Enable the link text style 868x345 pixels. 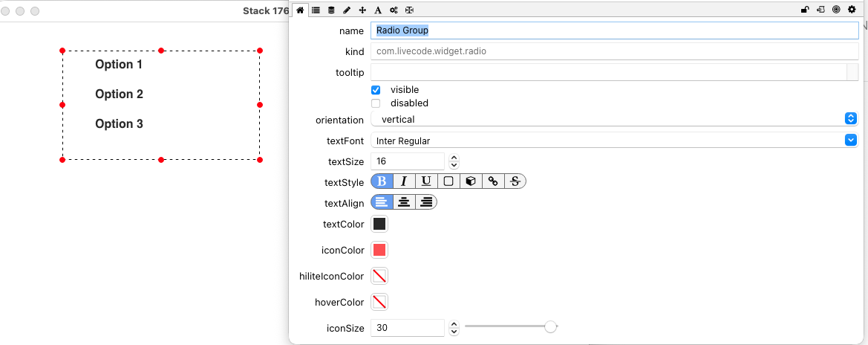492,181
